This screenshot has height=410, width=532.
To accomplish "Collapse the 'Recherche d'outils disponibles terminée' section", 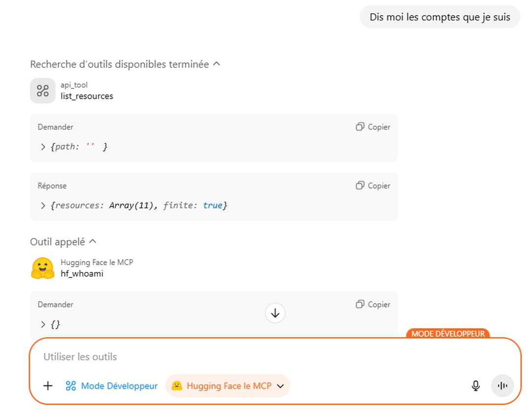I will 216,64.
